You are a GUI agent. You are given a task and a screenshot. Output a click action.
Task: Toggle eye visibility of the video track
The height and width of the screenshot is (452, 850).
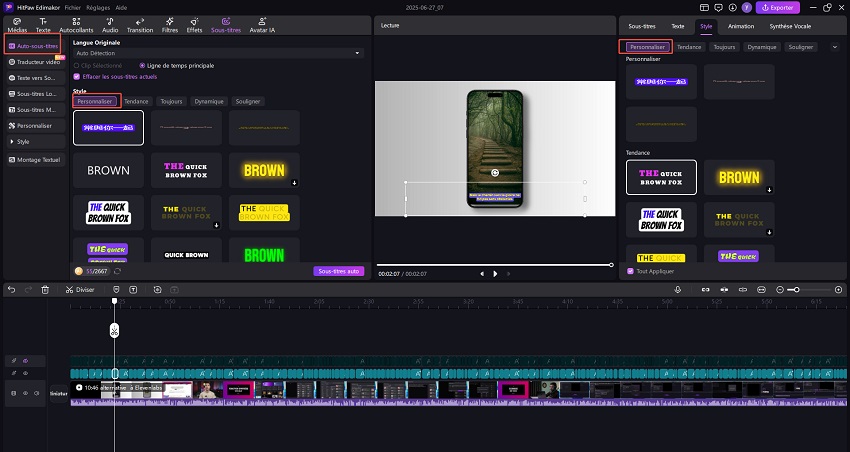point(25,393)
